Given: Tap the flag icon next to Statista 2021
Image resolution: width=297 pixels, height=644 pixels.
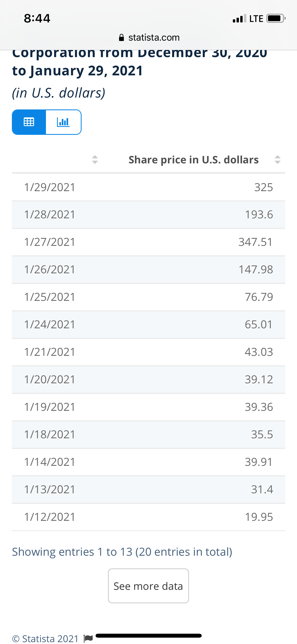Looking at the screenshot, I should (88, 638).
